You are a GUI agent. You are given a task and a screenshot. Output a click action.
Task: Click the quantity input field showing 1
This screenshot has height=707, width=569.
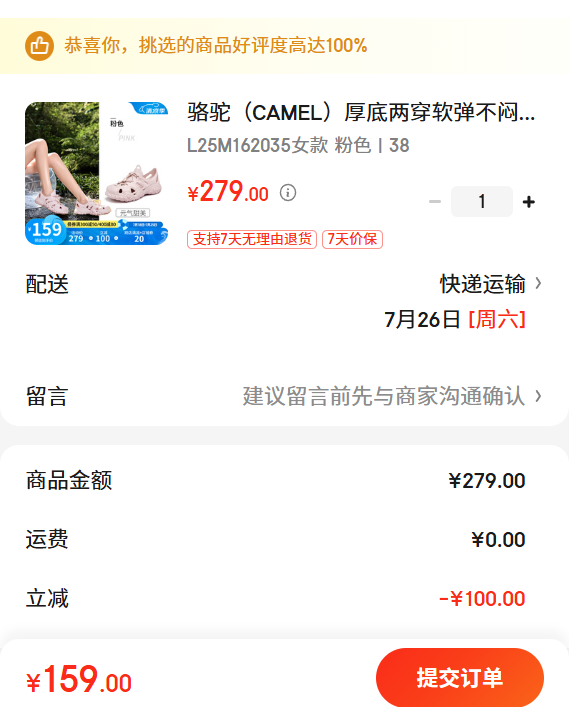point(482,202)
